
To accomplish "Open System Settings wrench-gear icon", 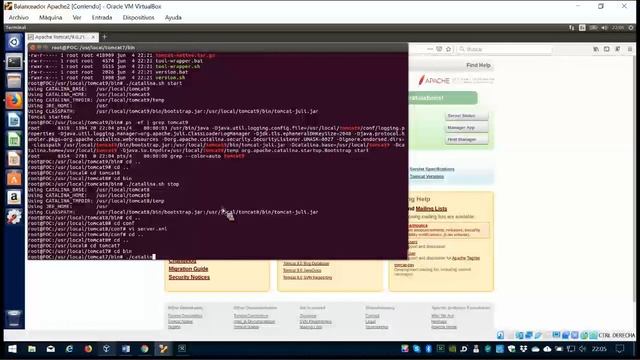I will pos(14,217).
